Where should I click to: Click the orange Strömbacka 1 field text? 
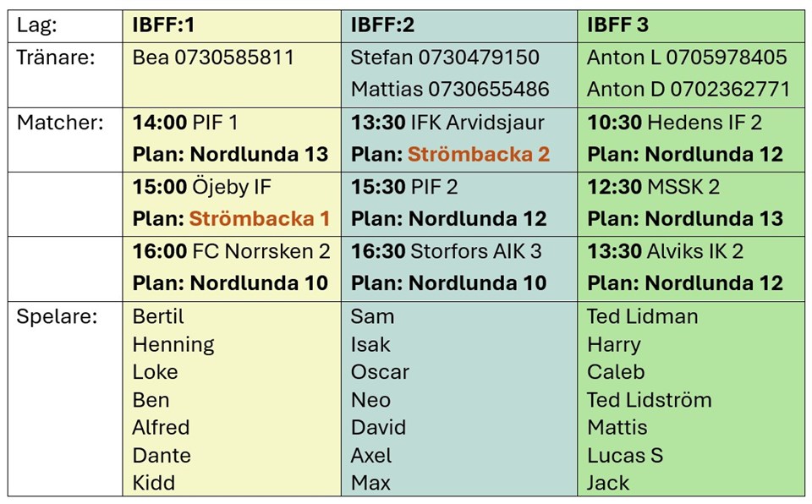coord(260,218)
